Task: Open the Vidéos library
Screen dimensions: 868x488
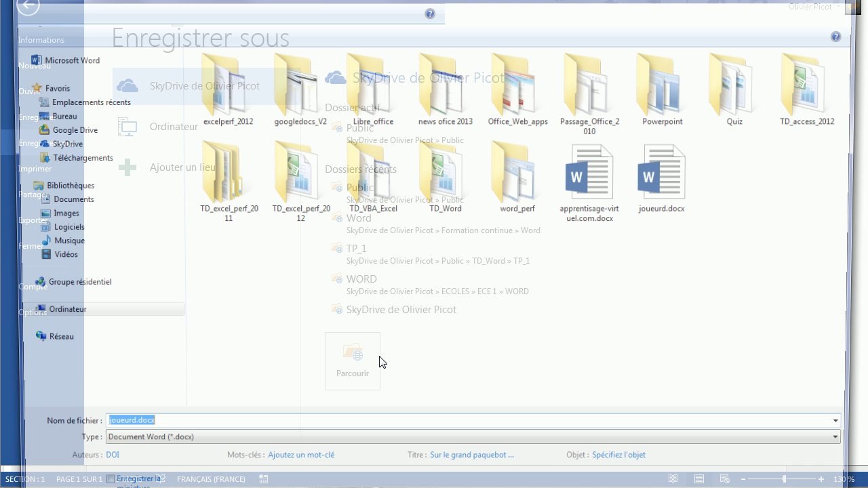Action: point(59,254)
